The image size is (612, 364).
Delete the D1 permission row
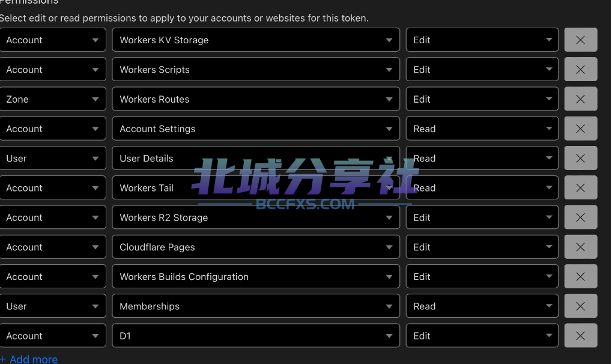[580, 336]
